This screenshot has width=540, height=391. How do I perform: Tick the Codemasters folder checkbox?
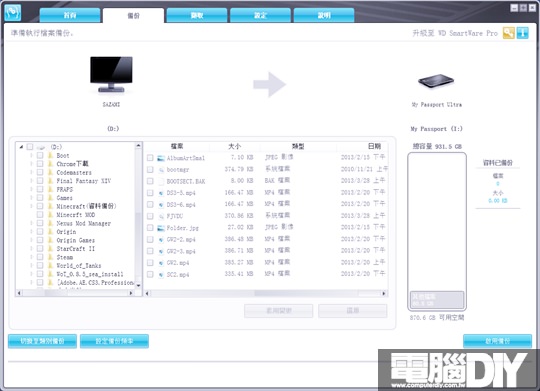[40, 172]
